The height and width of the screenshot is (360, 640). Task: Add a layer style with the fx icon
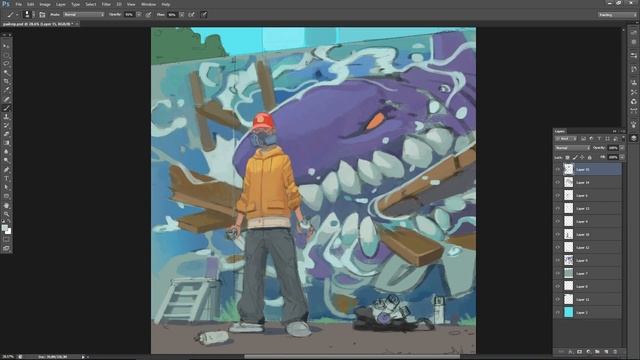click(x=570, y=351)
